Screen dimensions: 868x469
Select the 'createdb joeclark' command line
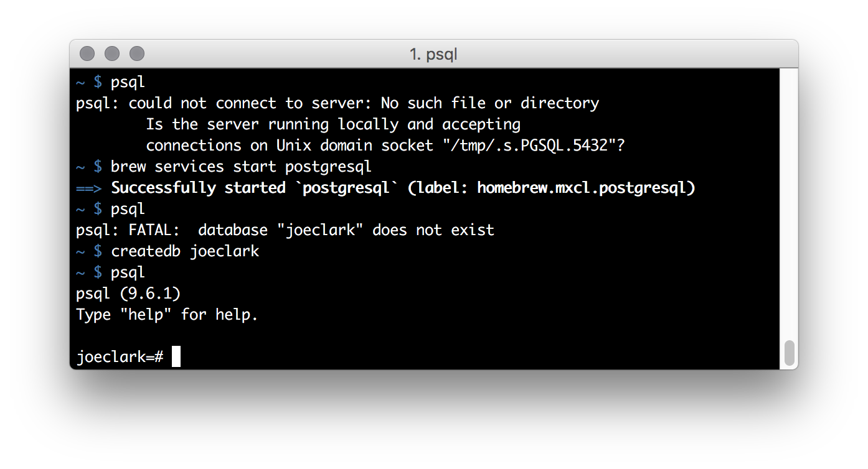click(185, 251)
